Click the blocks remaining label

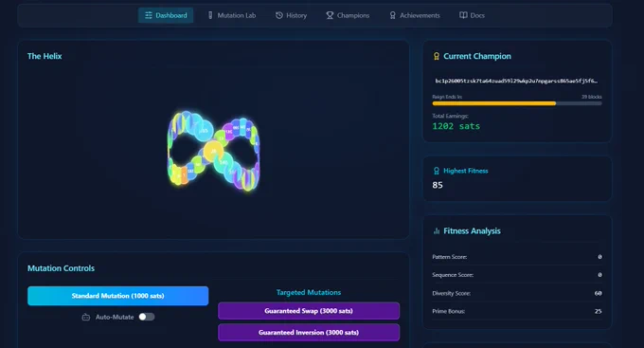click(x=591, y=97)
